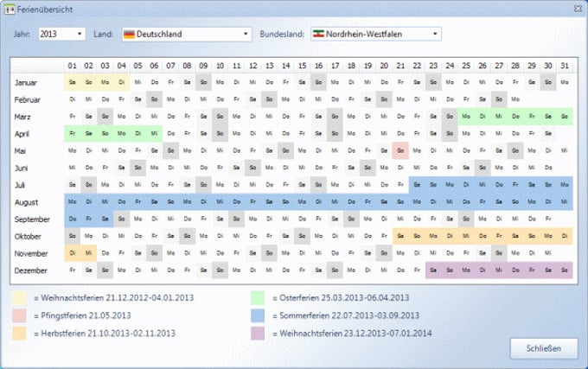Click the purple Weihnachtsferien 2013 legend swatch
Screen dimensions: 588x369
pos(258,333)
